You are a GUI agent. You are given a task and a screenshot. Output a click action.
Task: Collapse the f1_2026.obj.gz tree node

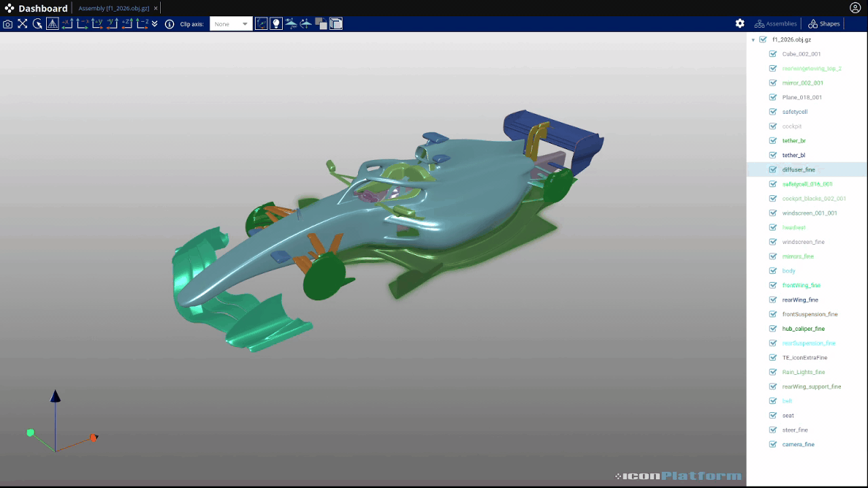753,40
